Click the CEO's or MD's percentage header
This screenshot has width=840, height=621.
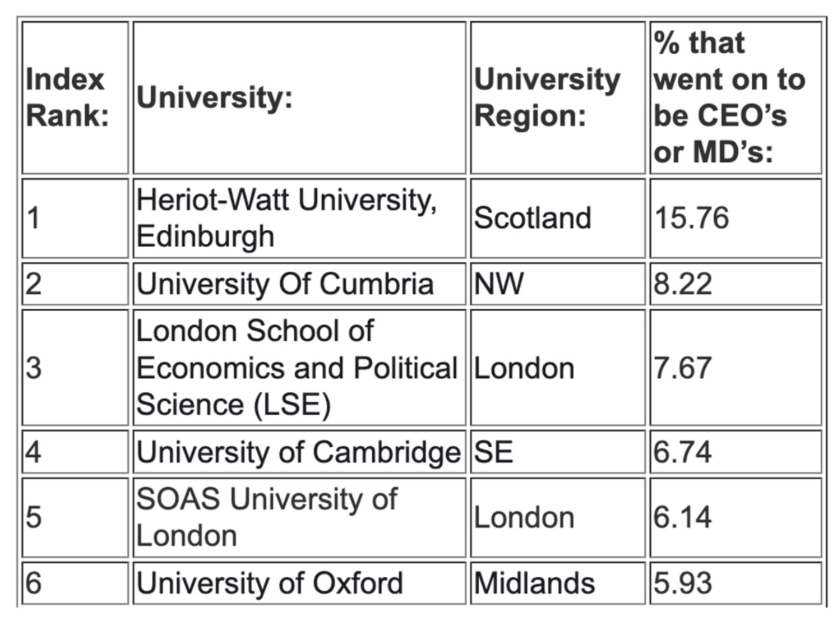pyautogui.click(x=736, y=98)
